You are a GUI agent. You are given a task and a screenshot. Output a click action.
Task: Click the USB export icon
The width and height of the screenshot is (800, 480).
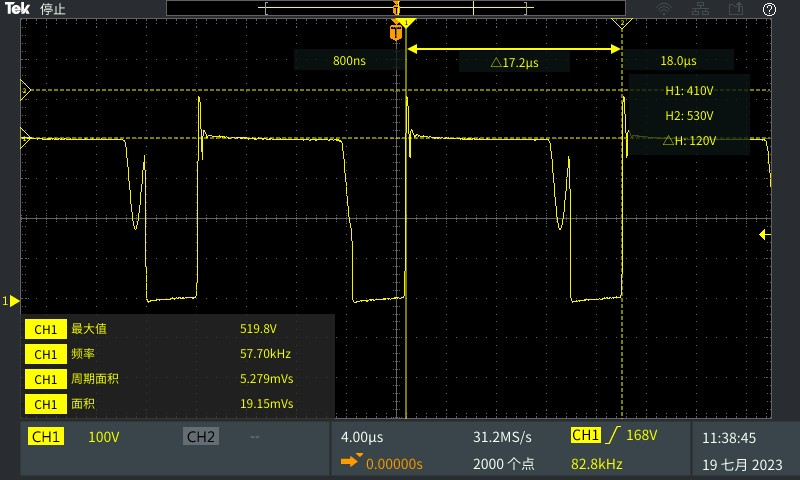(x=736, y=9)
